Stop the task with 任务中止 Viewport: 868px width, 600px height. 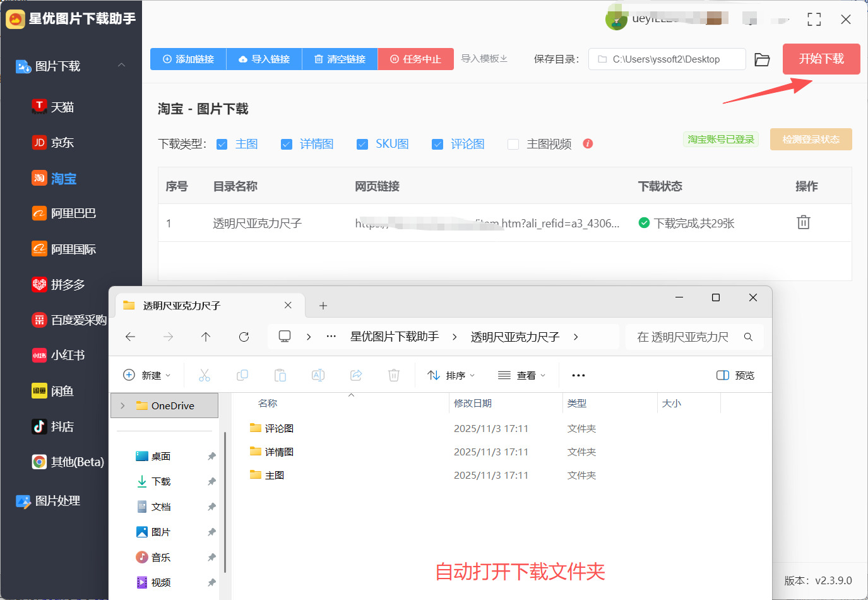[415, 59]
